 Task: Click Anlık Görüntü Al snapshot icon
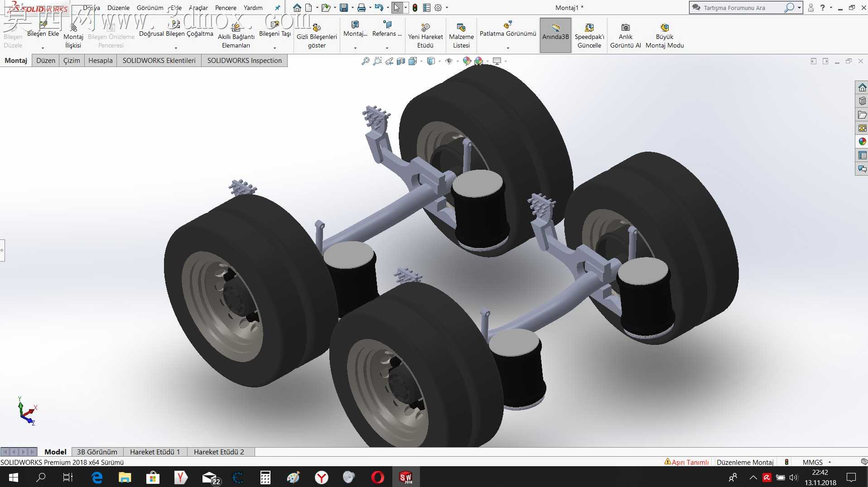coord(626,28)
